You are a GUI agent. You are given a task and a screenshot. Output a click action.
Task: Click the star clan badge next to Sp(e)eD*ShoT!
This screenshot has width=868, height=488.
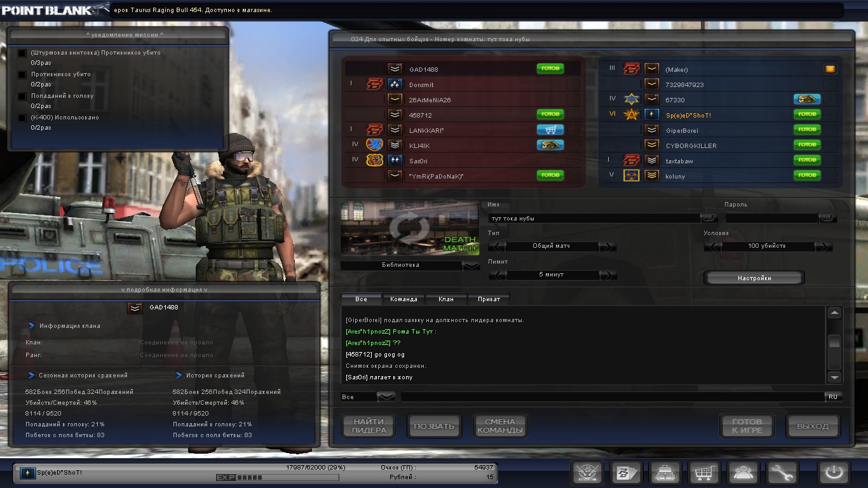tap(632, 114)
